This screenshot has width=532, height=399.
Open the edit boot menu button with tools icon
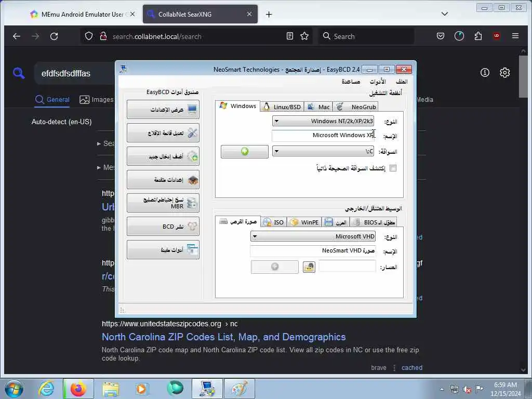163,132
